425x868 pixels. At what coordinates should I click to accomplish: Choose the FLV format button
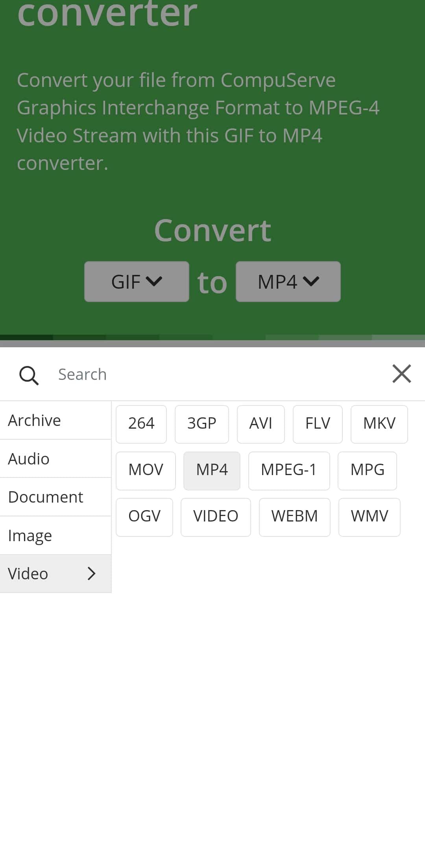coord(318,424)
